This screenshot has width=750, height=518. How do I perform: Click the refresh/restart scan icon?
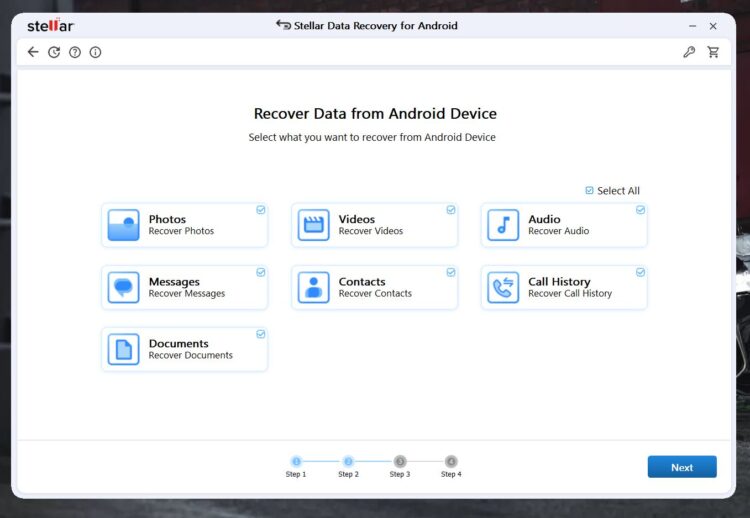click(54, 52)
